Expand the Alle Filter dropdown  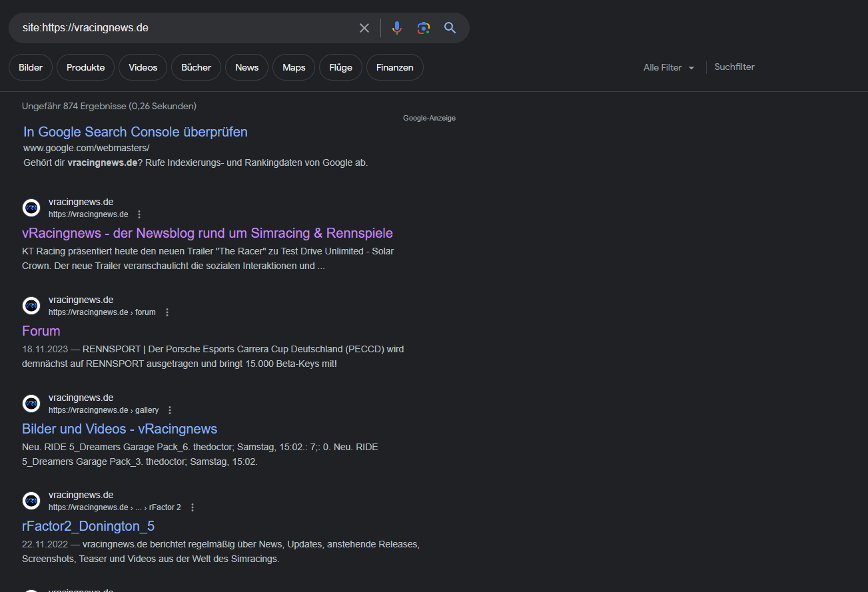[x=669, y=67]
